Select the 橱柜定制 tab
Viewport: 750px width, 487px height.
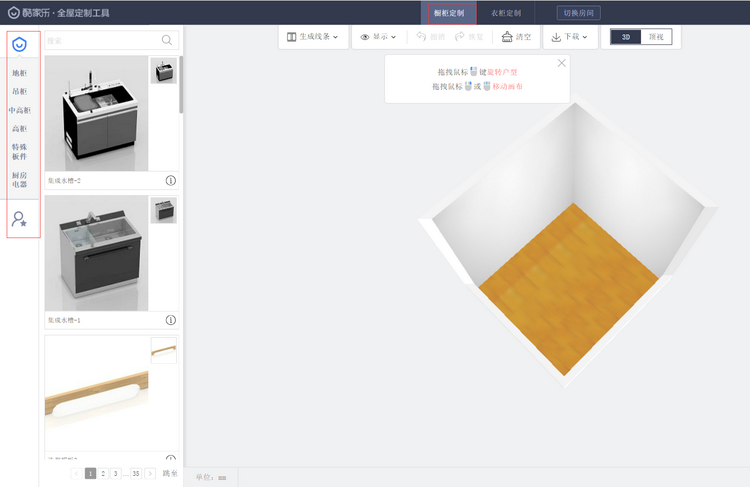pyautogui.click(x=449, y=13)
